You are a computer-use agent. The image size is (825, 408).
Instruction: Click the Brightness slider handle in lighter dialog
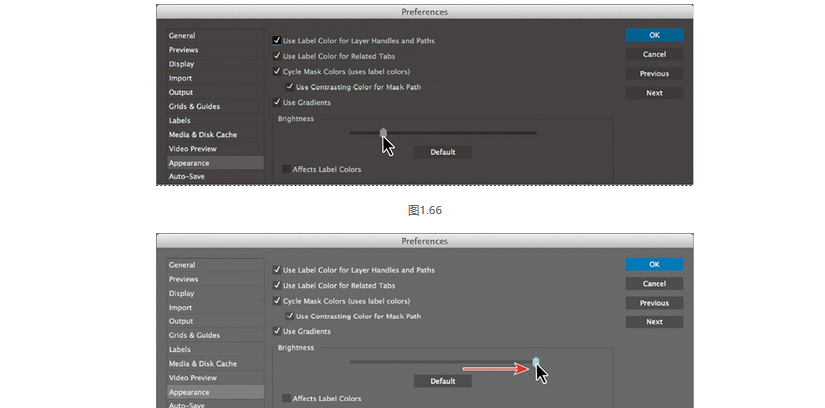click(536, 362)
